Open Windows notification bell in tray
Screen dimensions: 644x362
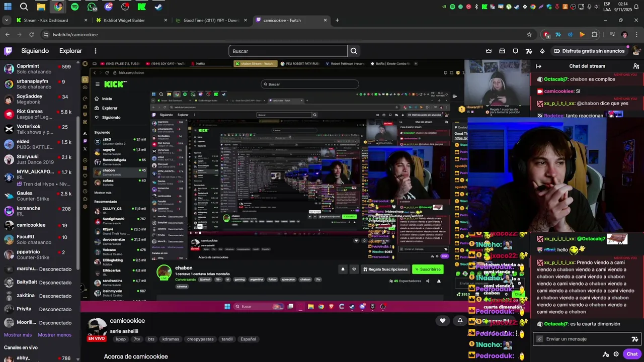[x=636, y=7]
